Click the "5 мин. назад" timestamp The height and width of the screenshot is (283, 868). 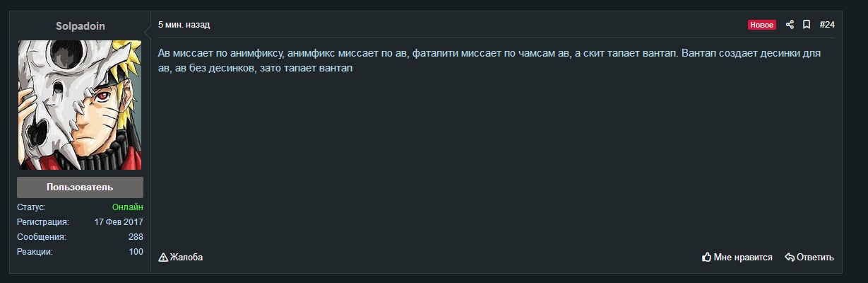tap(184, 25)
